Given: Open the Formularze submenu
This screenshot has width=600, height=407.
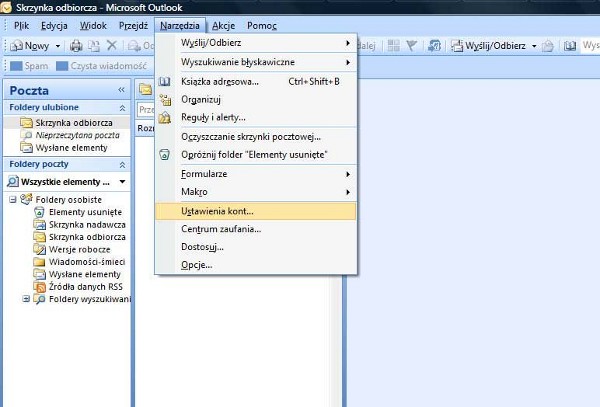Looking at the screenshot, I should (x=256, y=174).
